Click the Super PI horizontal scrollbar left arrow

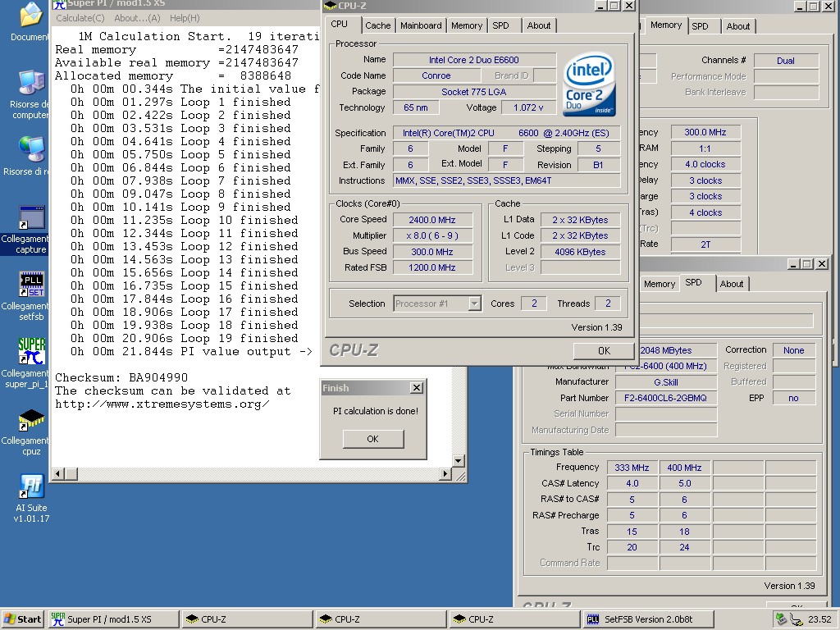pyautogui.click(x=58, y=473)
